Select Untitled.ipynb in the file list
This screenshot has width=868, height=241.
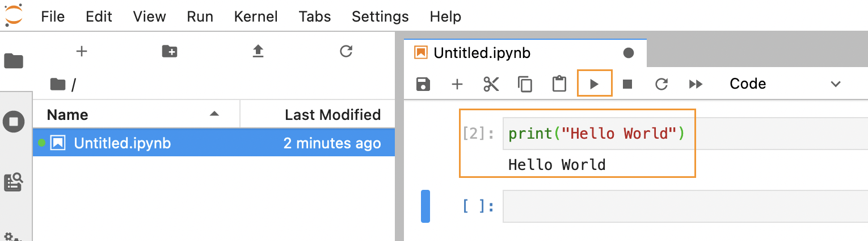pos(214,143)
